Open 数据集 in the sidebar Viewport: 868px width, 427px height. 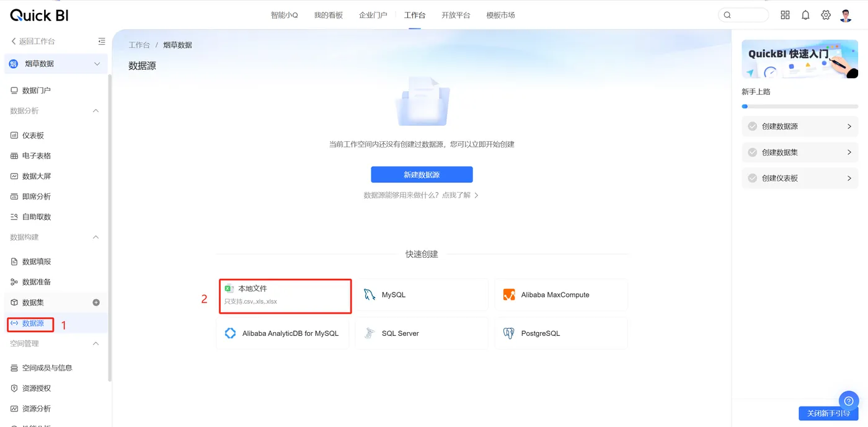(33, 302)
